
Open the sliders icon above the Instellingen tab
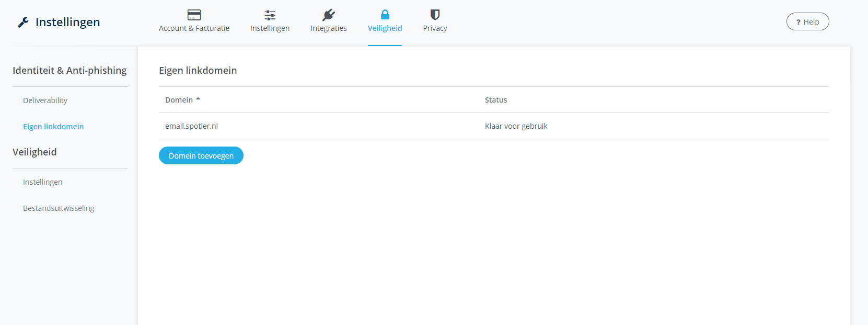click(x=270, y=15)
